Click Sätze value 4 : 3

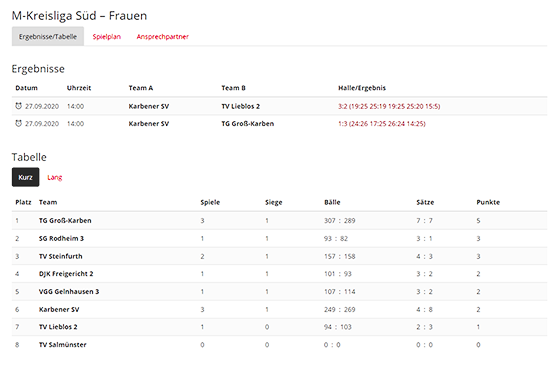pyautogui.click(x=424, y=256)
